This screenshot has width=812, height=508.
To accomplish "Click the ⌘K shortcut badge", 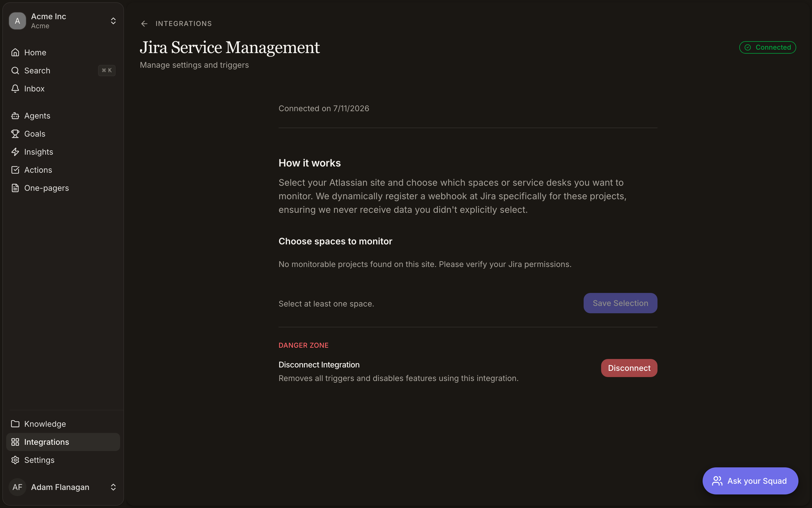I will click(107, 71).
